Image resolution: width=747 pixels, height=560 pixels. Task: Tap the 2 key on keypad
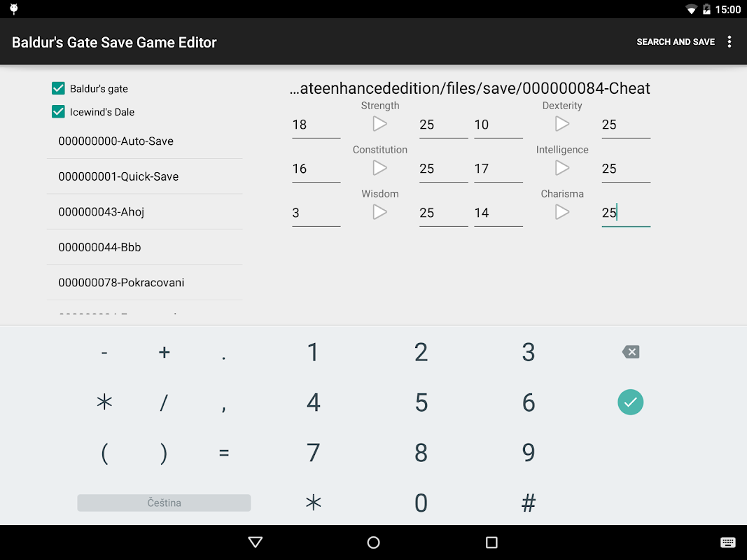point(421,352)
